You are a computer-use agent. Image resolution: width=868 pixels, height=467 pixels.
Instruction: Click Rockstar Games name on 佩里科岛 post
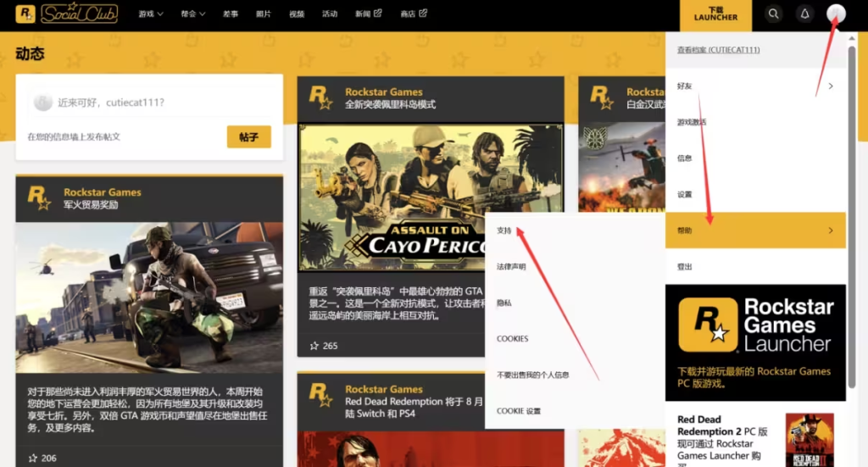384,92
